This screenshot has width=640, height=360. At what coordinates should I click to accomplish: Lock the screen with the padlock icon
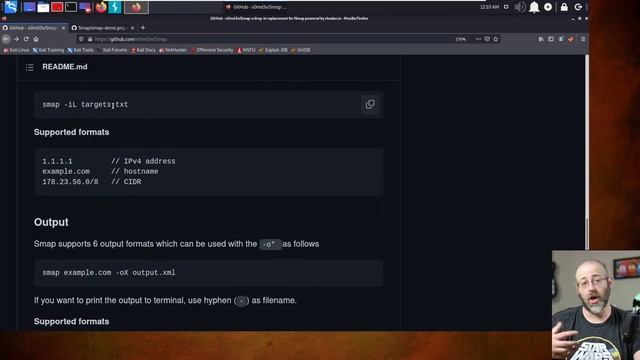pyautogui.click(x=564, y=7)
